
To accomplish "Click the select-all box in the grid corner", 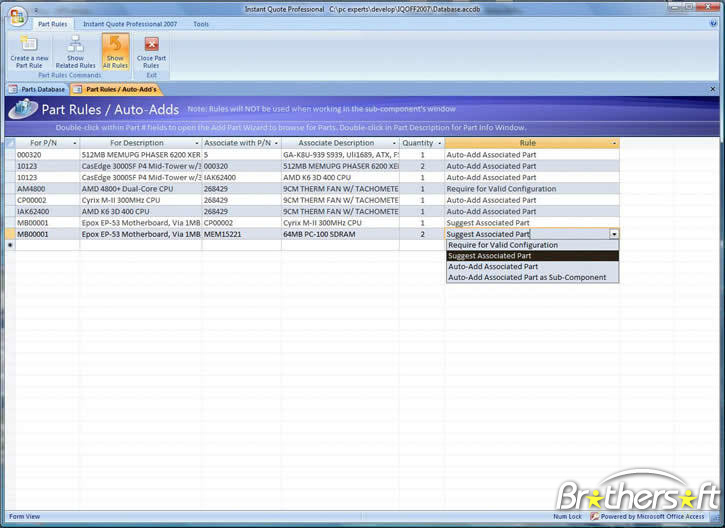I will point(10,143).
